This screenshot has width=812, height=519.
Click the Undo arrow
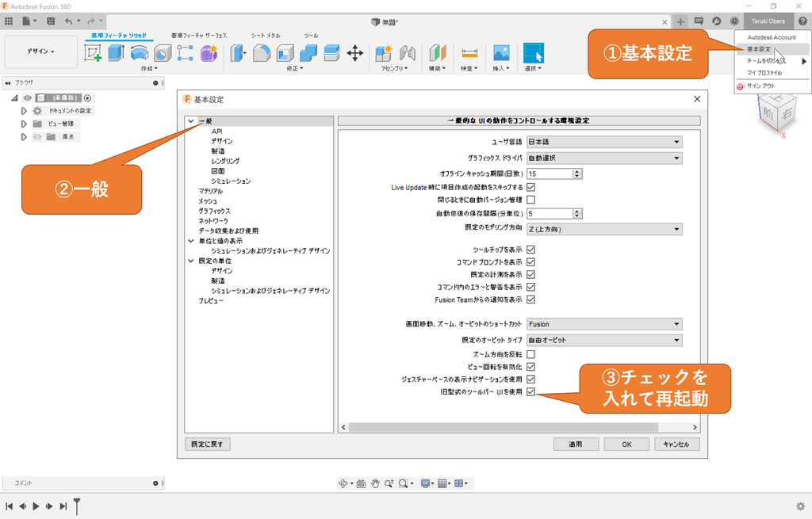pyautogui.click(x=69, y=21)
